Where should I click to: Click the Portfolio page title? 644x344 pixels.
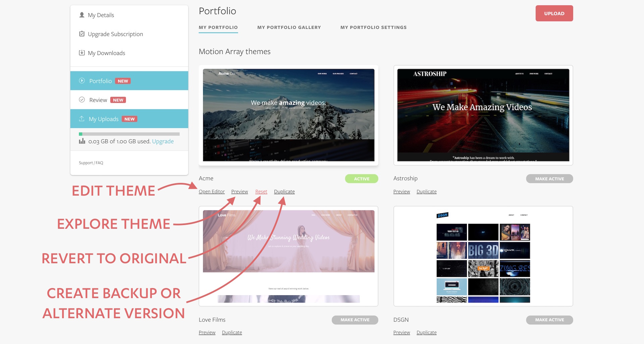coord(217,11)
